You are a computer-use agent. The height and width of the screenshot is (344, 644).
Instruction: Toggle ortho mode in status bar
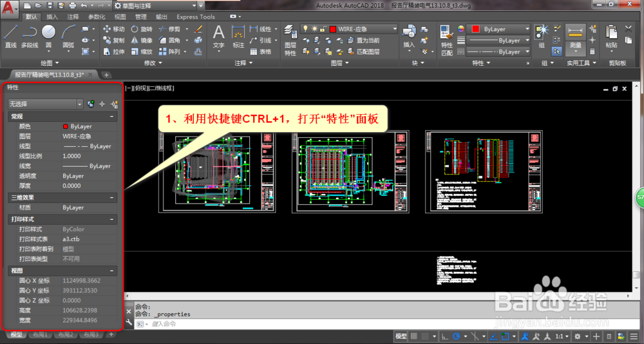(x=445, y=336)
